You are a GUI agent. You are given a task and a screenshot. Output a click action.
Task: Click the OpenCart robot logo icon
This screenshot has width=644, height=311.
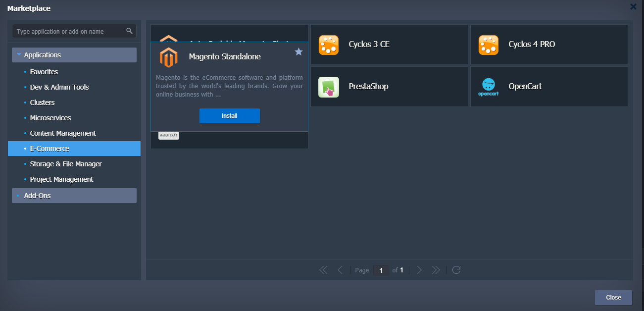click(x=488, y=86)
